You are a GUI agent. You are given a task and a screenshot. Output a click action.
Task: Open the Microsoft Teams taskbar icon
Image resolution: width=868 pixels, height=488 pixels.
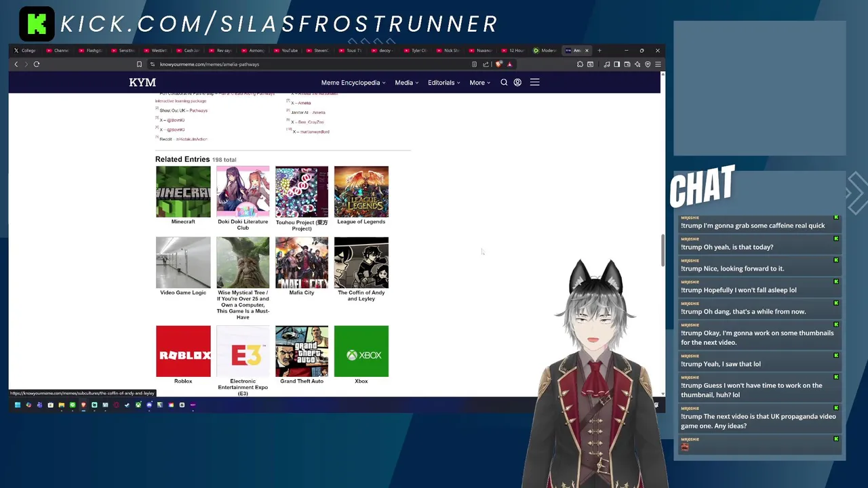39,405
